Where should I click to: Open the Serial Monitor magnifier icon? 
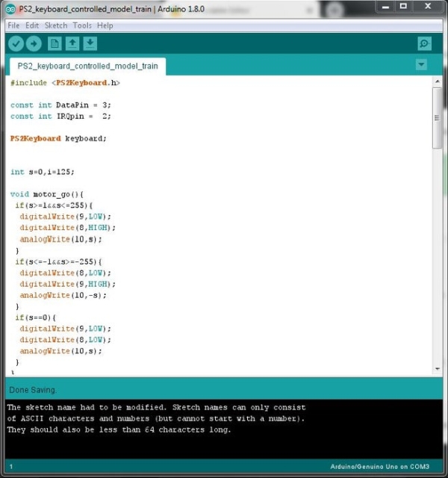pyautogui.click(x=424, y=44)
